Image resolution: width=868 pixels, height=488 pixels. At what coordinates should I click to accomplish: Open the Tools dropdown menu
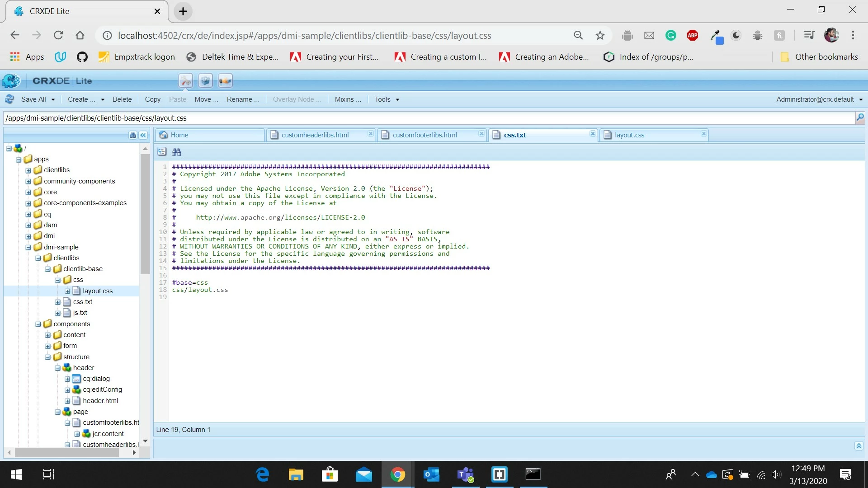coord(387,99)
